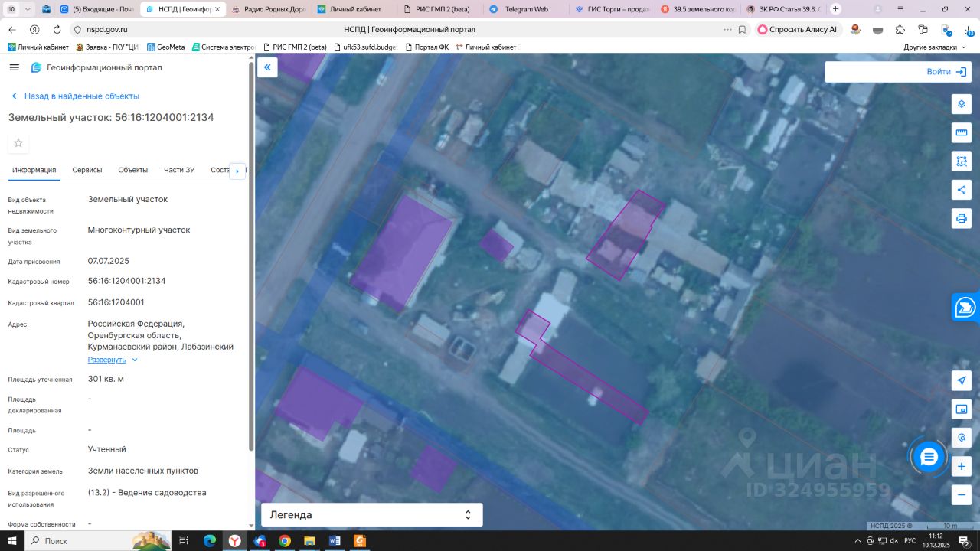Zoom out on the map
The width and height of the screenshot is (980, 551).
point(962,495)
